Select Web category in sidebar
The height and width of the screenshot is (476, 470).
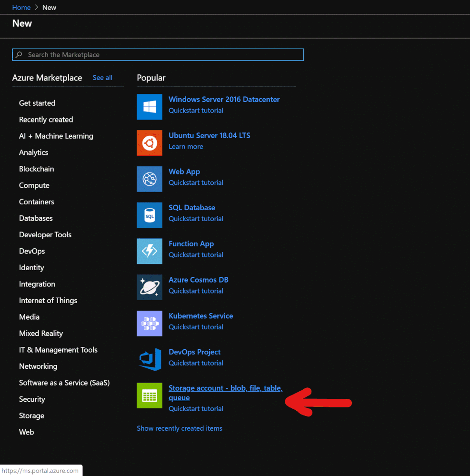(26, 432)
